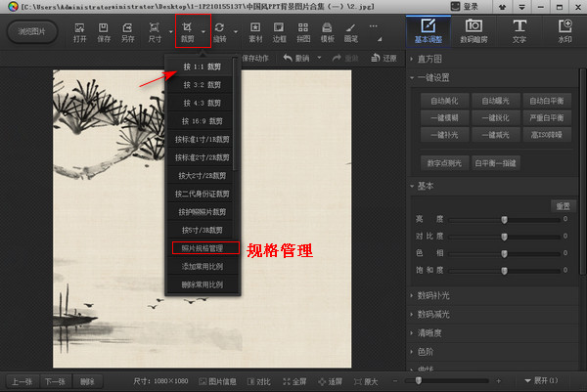587x392 pixels.
Task: Click the 高ISO降噪 button
Action: point(547,135)
